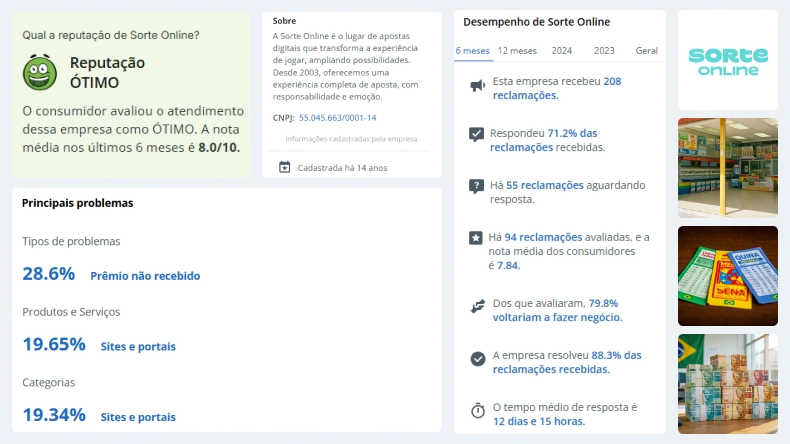Click the answered-complaints checkmark icon
This screenshot has height=444, width=790.
coord(477,134)
